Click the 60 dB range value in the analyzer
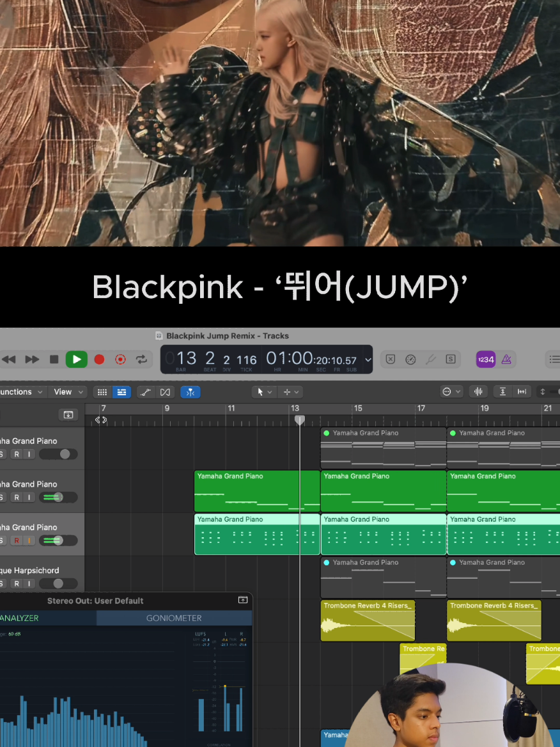 click(14, 634)
